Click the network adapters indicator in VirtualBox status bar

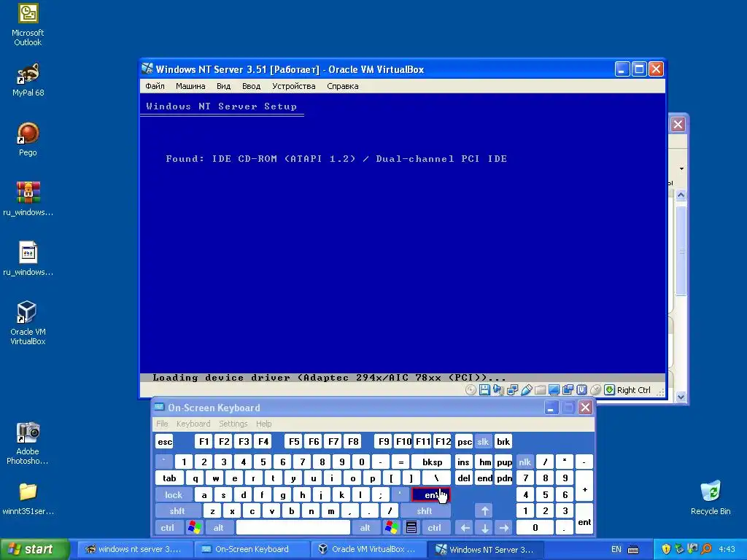tap(512, 390)
